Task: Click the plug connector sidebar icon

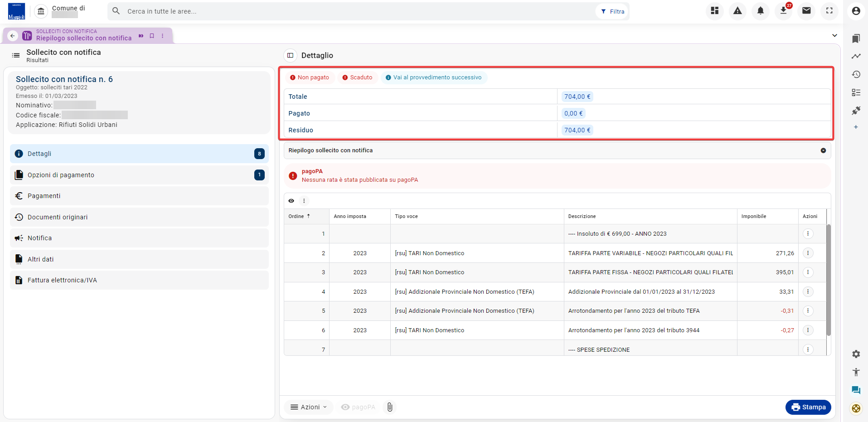Action: (856, 111)
